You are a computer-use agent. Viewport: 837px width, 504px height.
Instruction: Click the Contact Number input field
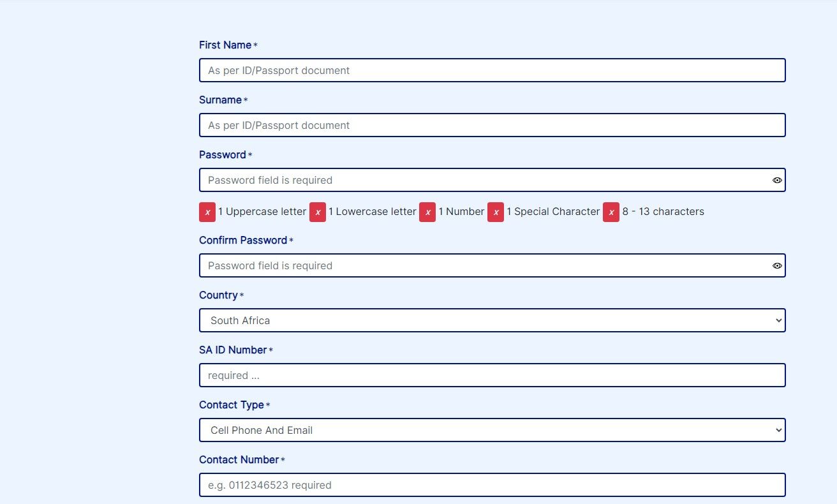(492, 485)
